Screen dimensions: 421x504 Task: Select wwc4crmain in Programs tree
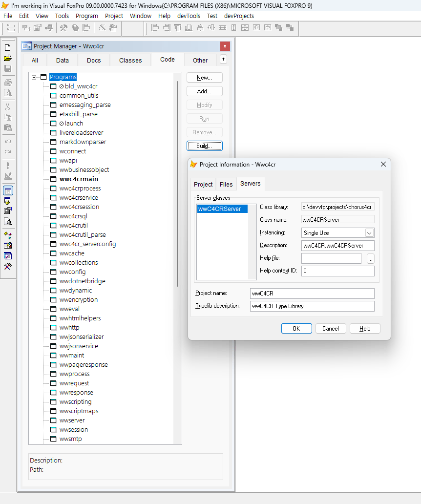(x=79, y=179)
